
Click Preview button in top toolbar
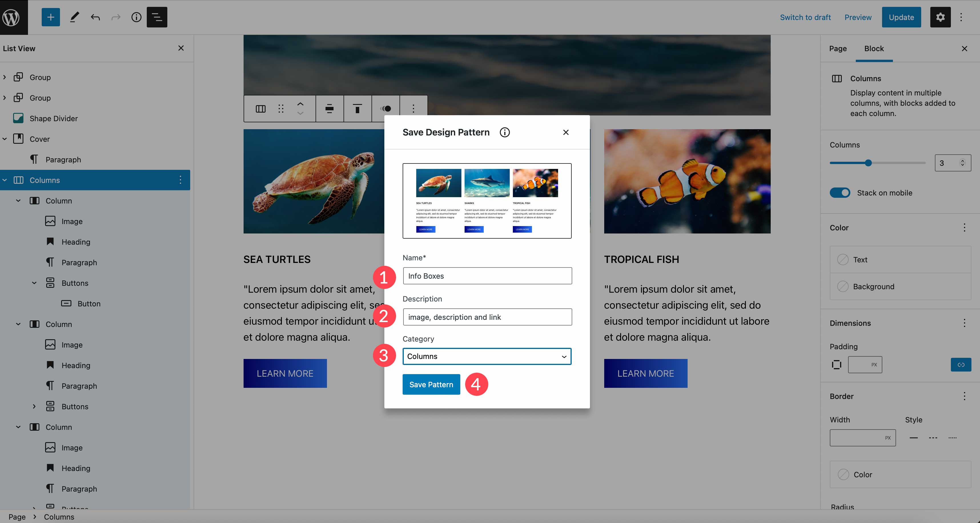pos(857,17)
